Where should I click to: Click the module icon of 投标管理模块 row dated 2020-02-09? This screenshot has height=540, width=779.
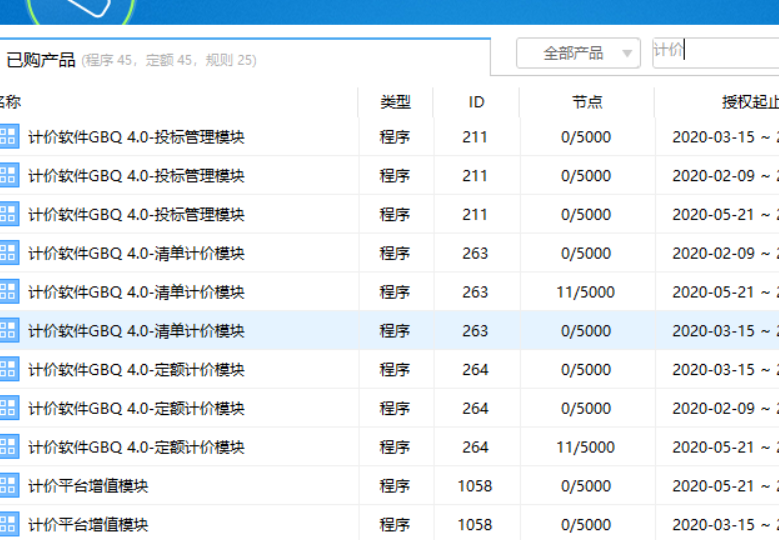pos(8,175)
